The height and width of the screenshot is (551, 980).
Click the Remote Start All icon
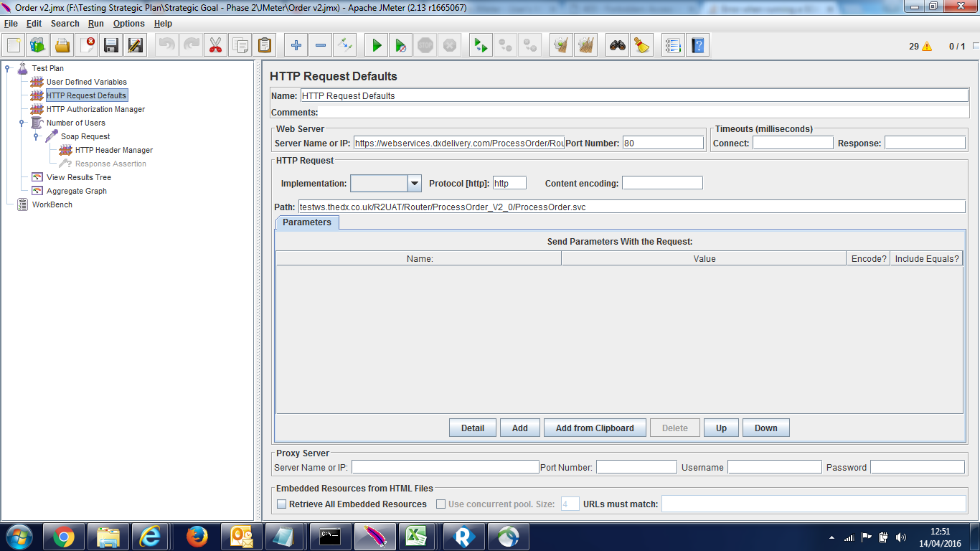tap(481, 46)
